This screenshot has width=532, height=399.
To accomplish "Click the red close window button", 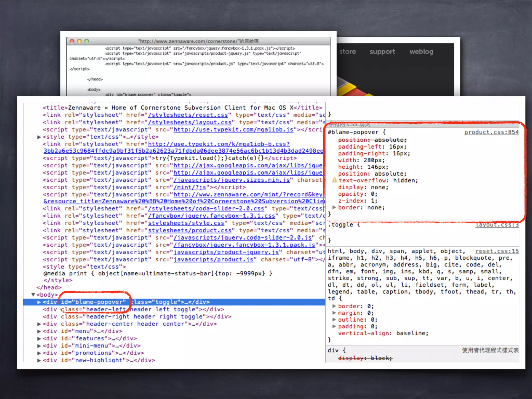I will point(72,41).
